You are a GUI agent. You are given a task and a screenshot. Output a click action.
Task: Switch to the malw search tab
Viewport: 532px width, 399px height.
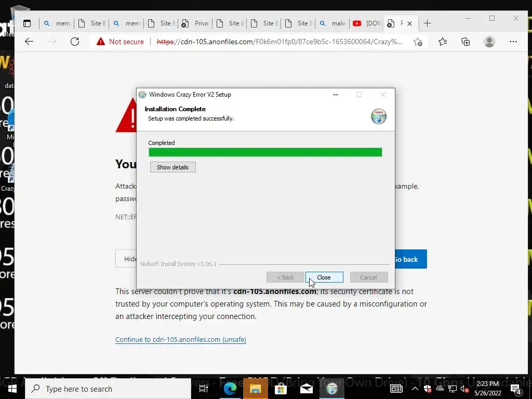coord(332,23)
